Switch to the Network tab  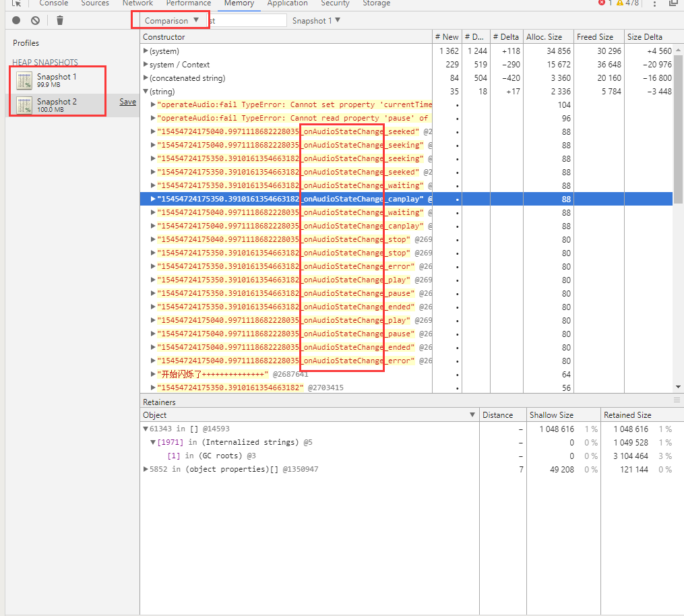[x=137, y=3]
